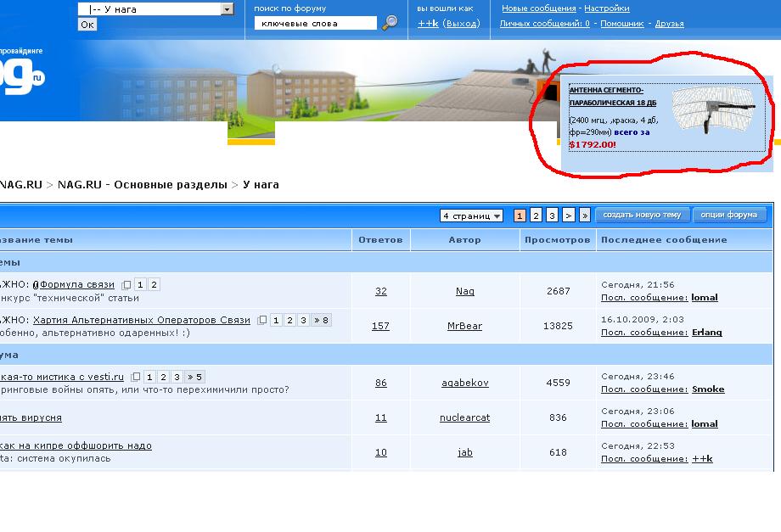Screen dimensions: 781x532
Task: Click multipage icon beside Хартия topic
Action: point(262,320)
